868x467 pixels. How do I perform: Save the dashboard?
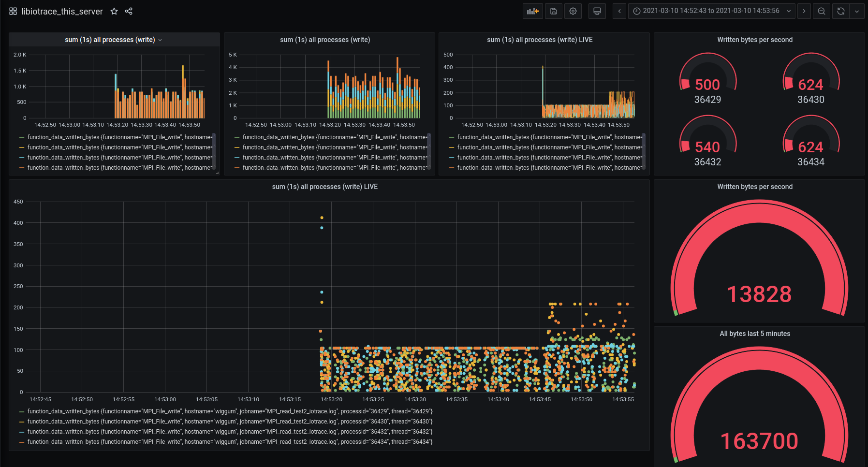tap(554, 11)
